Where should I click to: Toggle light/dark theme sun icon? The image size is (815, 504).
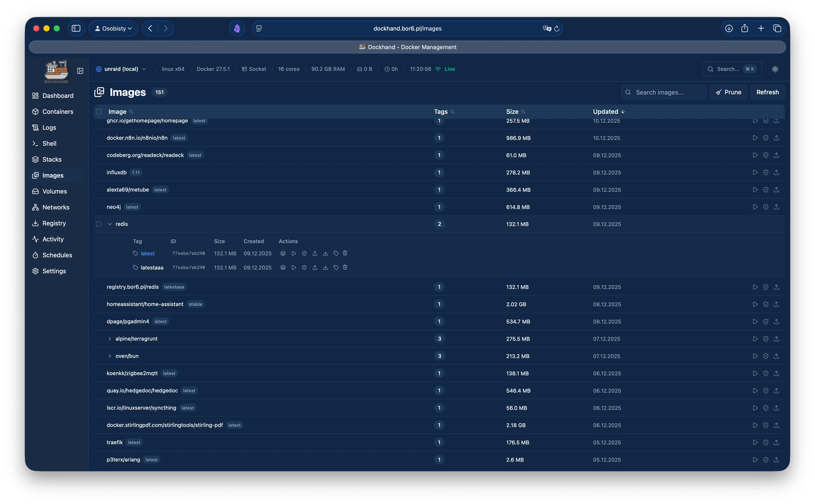775,69
